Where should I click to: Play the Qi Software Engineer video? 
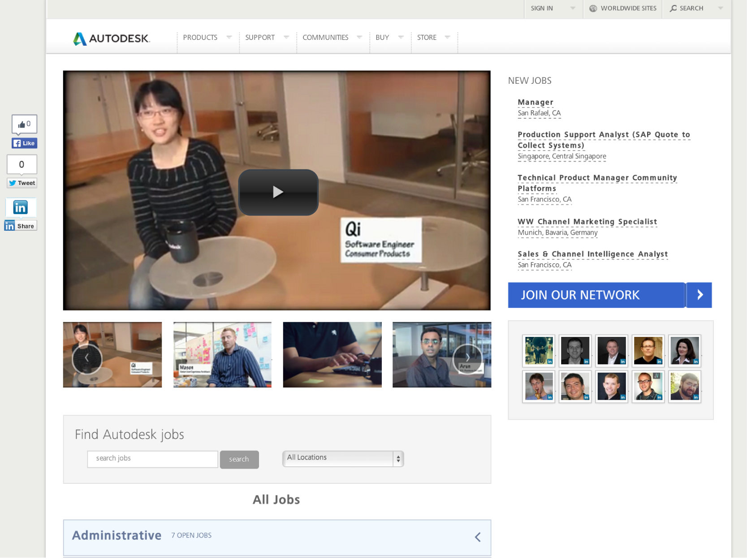click(x=278, y=192)
